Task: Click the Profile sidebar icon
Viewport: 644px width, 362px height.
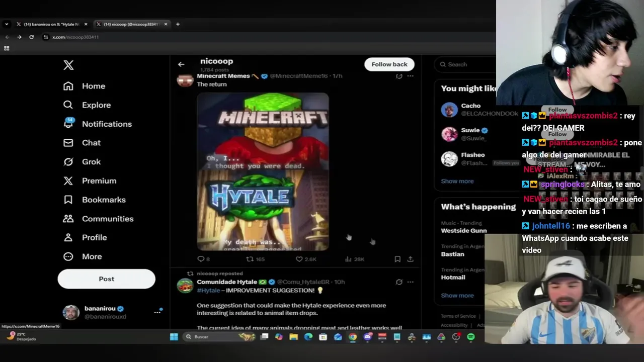Action: 68,237
